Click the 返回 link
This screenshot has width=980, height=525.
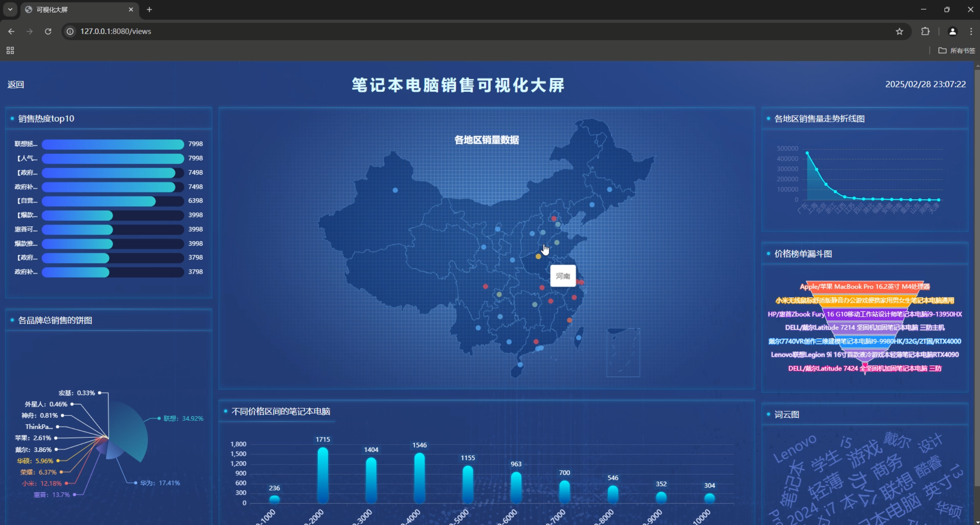pos(16,85)
